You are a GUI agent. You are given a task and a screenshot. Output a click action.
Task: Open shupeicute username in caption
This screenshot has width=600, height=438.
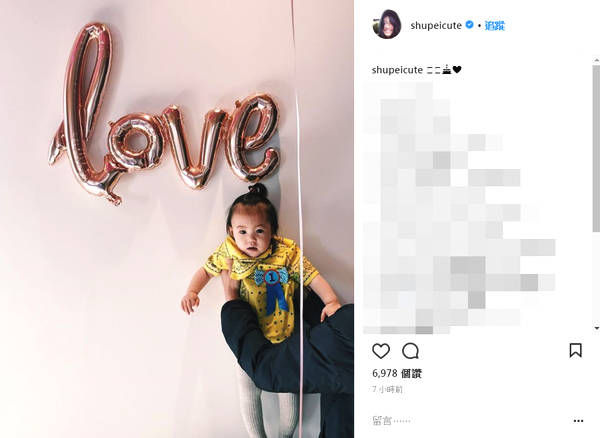tap(397, 70)
